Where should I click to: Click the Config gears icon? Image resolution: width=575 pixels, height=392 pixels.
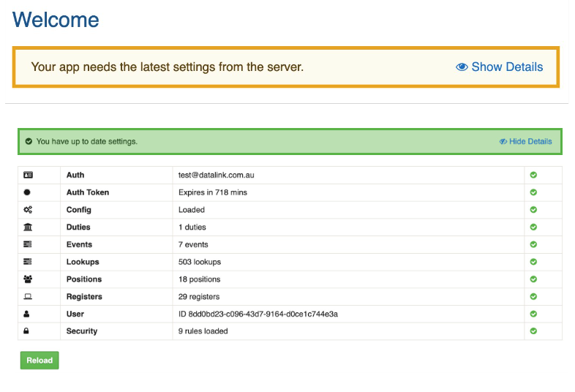[x=28, y=210]
